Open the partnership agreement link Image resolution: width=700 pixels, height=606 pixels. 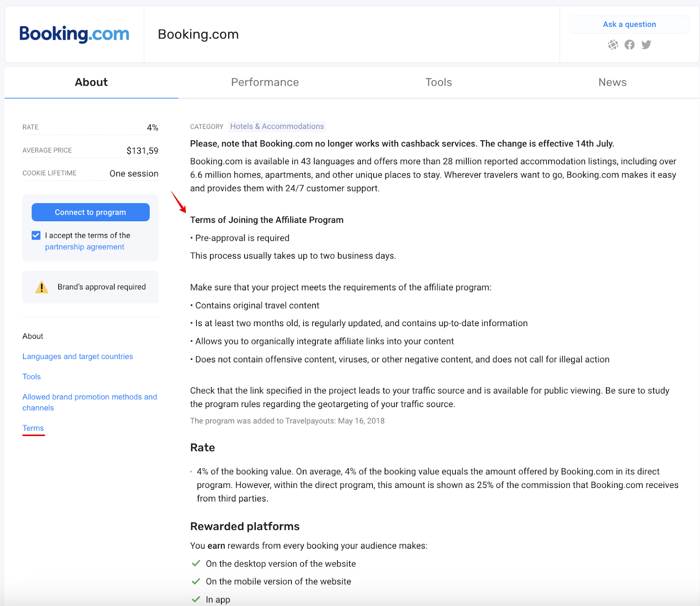(x=84, y=247)
